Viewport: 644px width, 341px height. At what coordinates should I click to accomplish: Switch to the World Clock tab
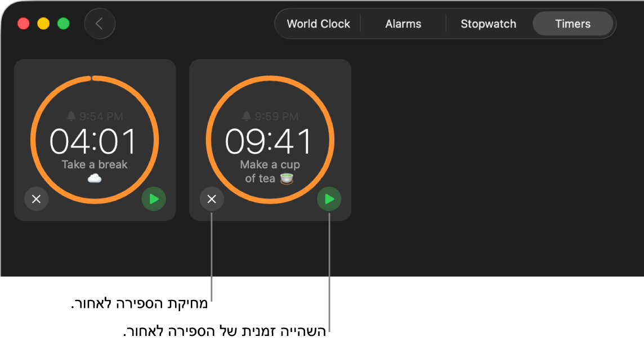(318, 24)
